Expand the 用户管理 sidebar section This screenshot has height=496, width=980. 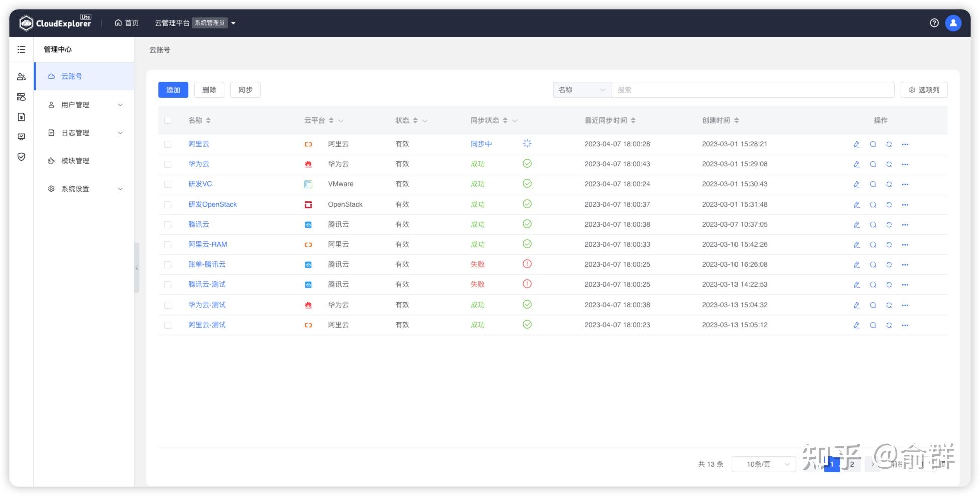[x=83, y=105]
